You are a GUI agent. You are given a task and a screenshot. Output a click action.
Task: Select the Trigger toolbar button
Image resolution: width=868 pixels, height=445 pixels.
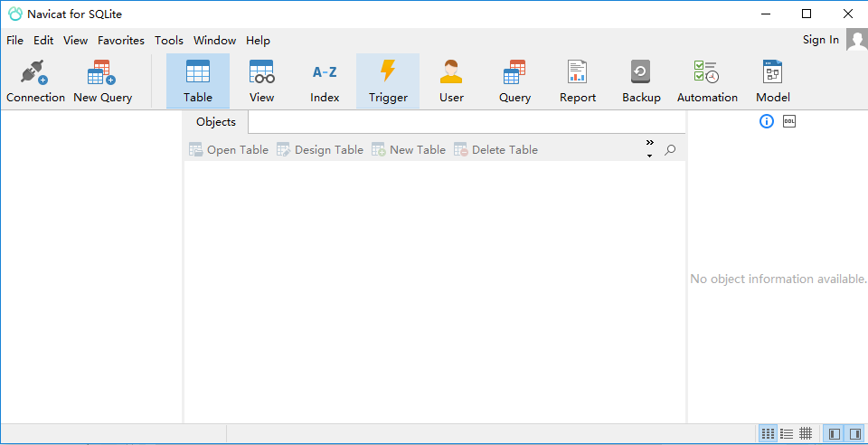(x=388, y=80)
